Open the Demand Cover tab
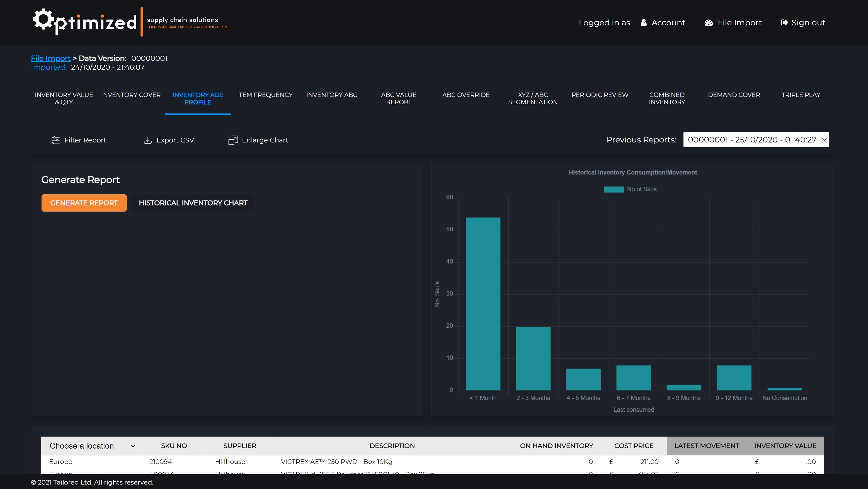This screenshot has width=868, height=489. coord(734,95)
